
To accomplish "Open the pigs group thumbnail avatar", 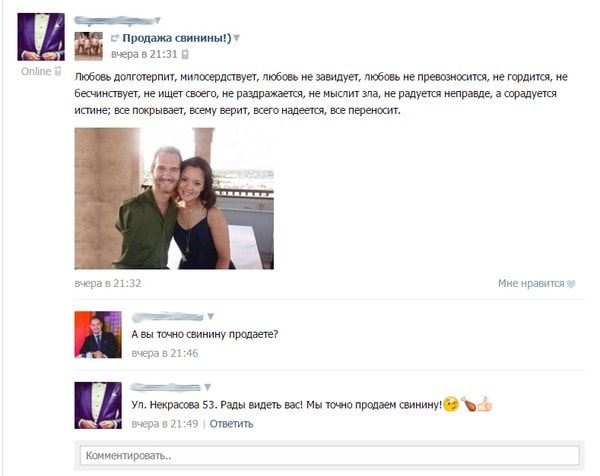I will 88,46.
